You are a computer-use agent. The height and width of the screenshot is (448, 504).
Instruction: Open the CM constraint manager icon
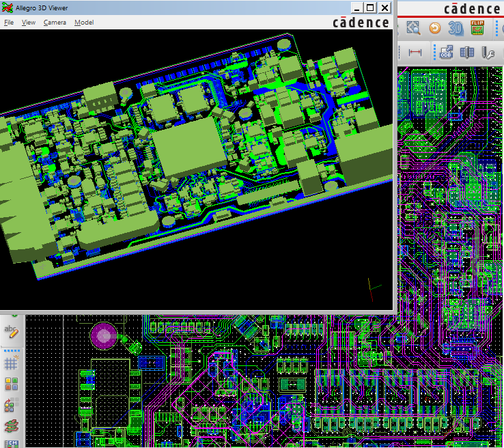click(x=12, y=444)
